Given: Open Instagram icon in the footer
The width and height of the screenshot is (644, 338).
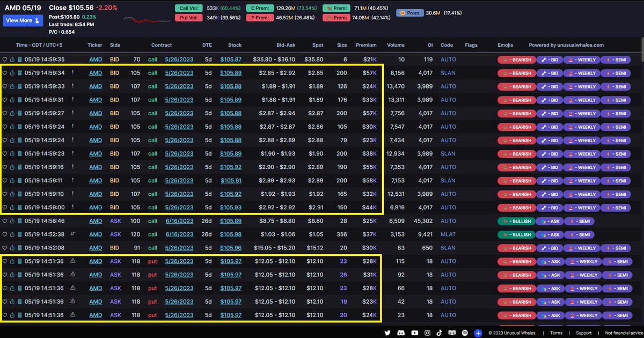Looking at the screenshot, I should tap(427, 333).
